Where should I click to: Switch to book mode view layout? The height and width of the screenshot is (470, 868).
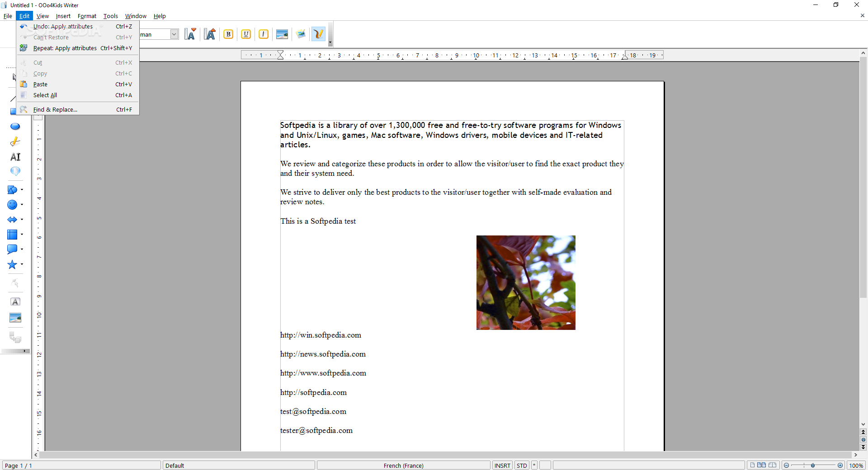772,465
